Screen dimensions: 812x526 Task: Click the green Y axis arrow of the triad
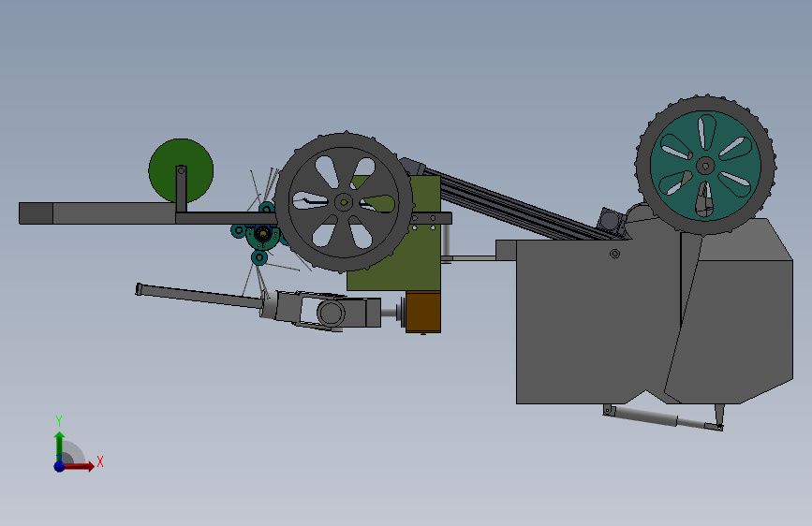[x=60, y=446]
